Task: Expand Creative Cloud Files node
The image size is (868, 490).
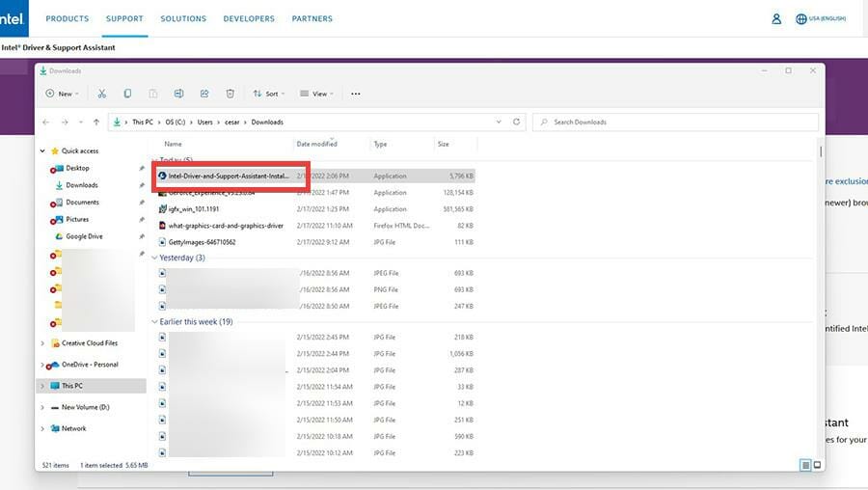Action: tap(42, 343)
